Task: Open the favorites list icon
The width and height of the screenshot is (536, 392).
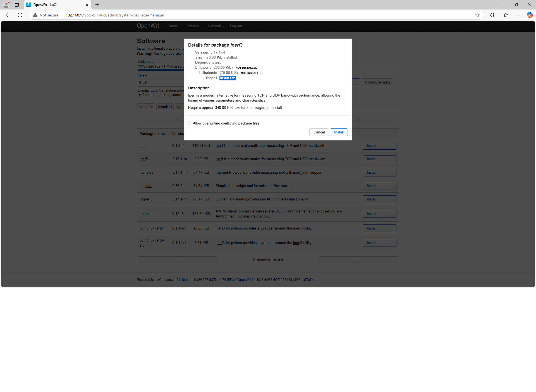Action: click(506, 15)
